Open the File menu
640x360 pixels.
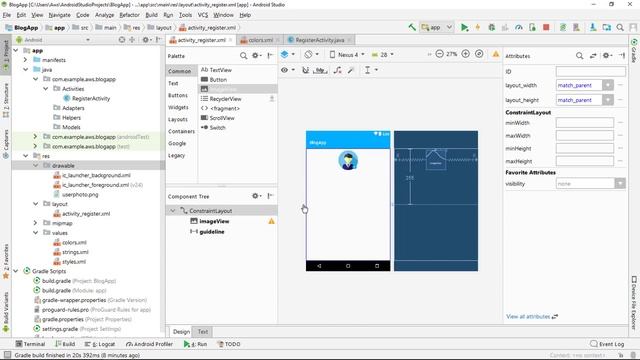(7, 15)
